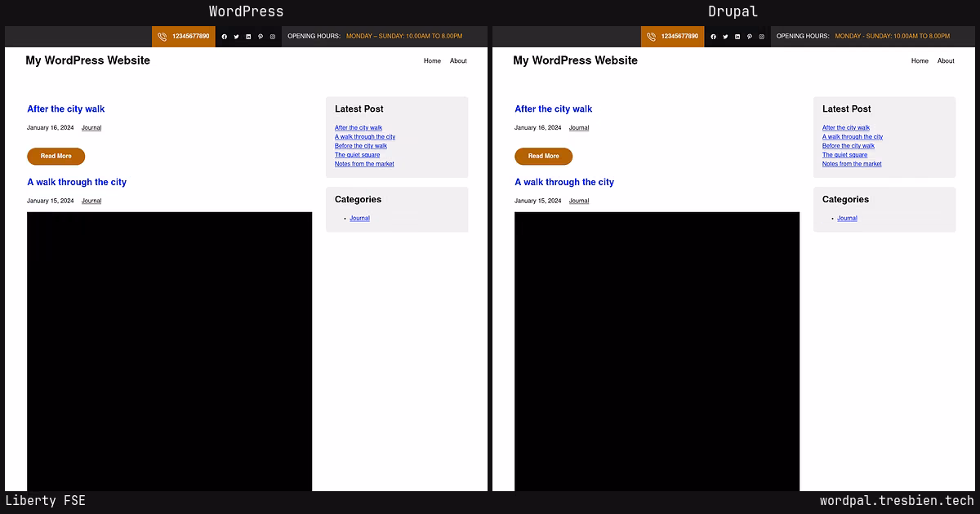This screenshot has width=980, height=514.
Task: Open sidebar link Before the city walk, WordPress panel
Action: tap(361, 146)
